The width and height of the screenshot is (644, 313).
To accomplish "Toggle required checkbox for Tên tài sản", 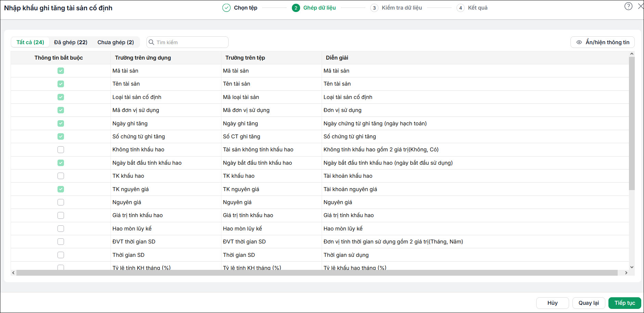I will [61, 84].
